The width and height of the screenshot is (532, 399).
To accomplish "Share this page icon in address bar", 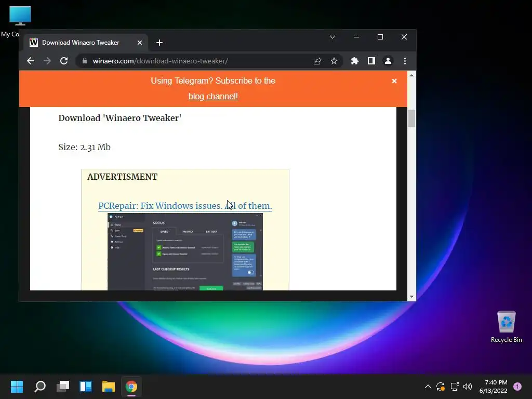I will click(x=317, y=61).
